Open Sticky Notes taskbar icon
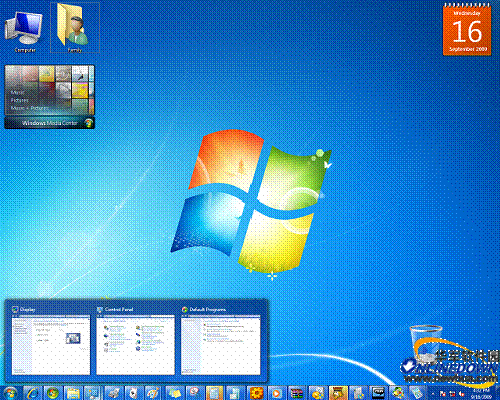The width and height of the screenshot is (500, 400). tap(175, 393)
